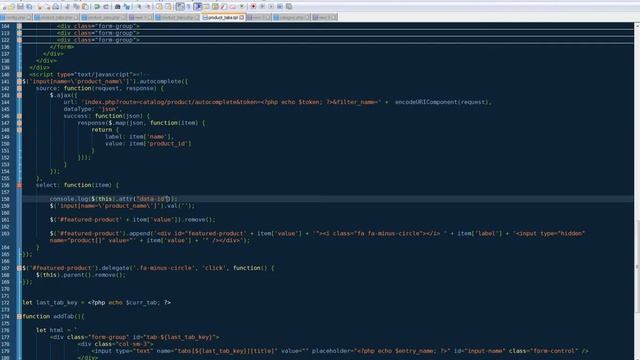Show the Document Map panel icon
The width and height of the screenshot is (640, 360).
[215, 7]
